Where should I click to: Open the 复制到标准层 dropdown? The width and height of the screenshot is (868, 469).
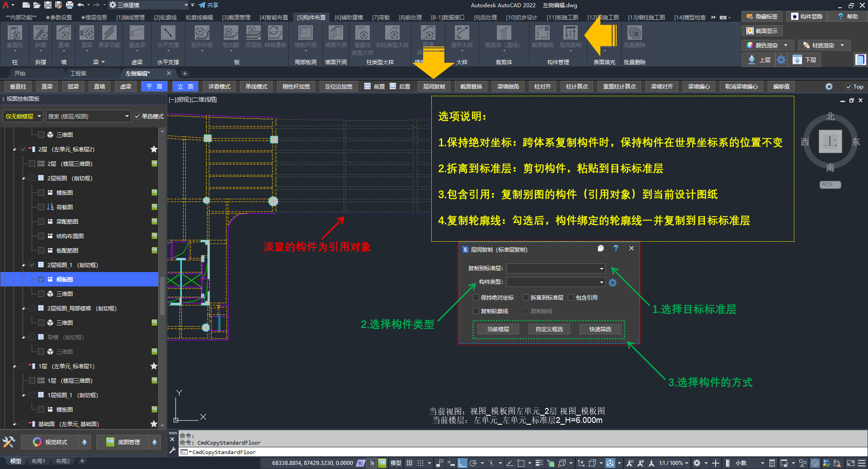(601, 268)
